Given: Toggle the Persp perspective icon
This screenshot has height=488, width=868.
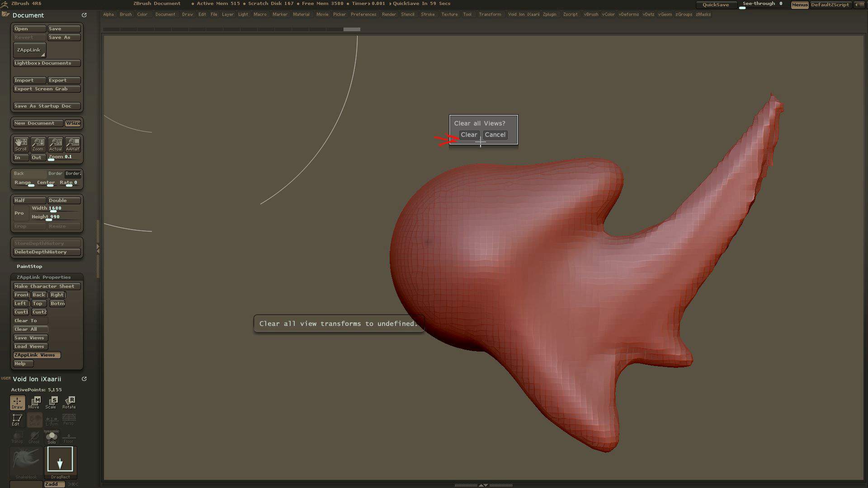Looking at the screenshot, I should 69,420.
